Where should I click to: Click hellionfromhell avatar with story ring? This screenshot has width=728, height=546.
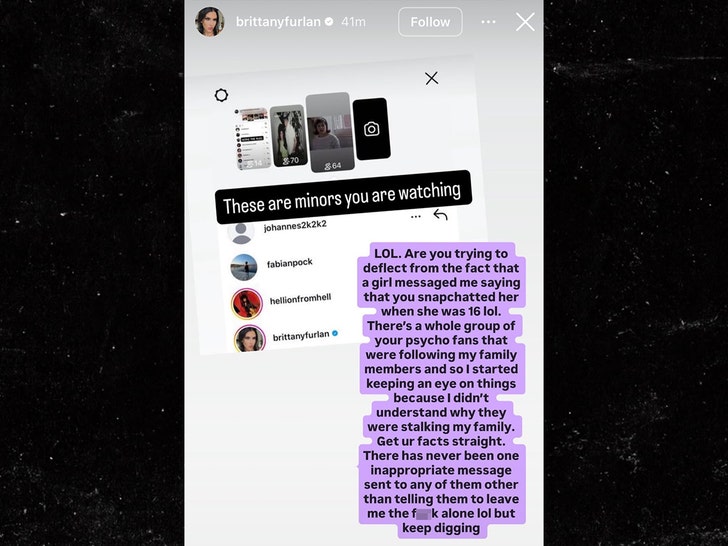[247, 304]
